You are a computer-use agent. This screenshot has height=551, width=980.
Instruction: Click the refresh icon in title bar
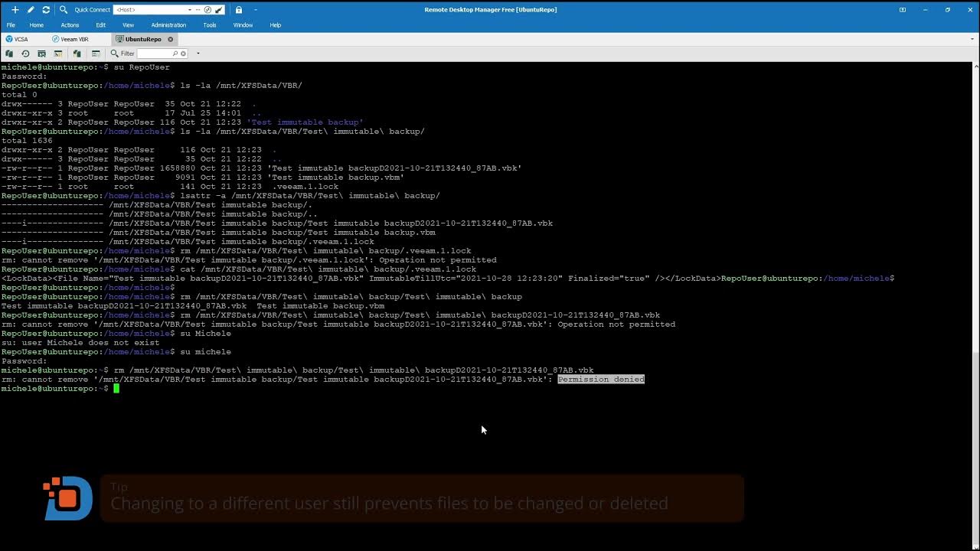click(x=46, y=10)
